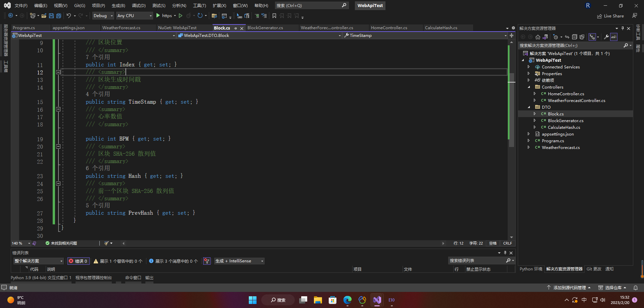Open the WebApiTest.DTO.Block type navigation dropdown
644x308 pixels.
[259, 36]
